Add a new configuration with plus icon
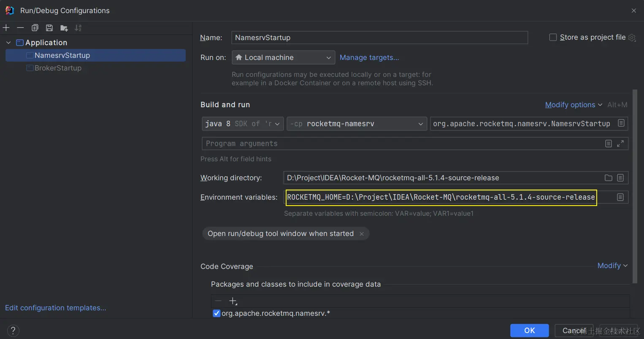The width and height of the screenshot is (644, 339). pyautogui.click(x=6, y=28)
